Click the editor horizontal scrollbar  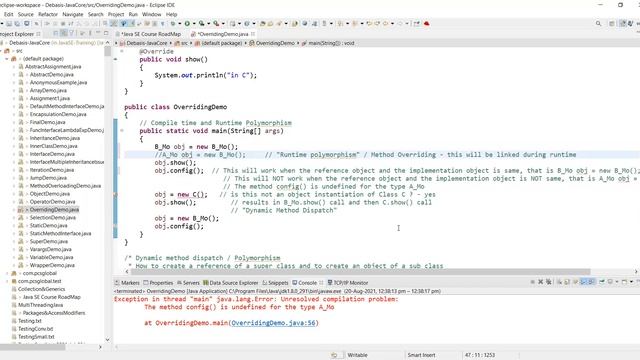(x=360, y=271)
